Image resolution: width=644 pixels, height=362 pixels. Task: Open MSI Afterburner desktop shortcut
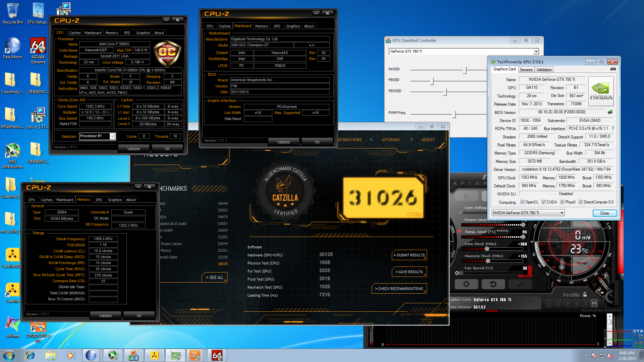(x=12, y=156)
